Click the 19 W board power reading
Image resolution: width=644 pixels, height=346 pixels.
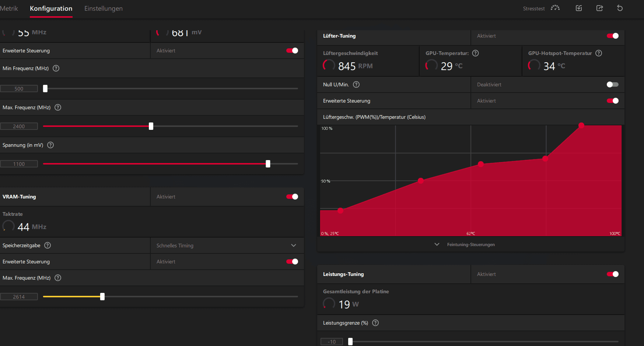[x=349, y=304]
